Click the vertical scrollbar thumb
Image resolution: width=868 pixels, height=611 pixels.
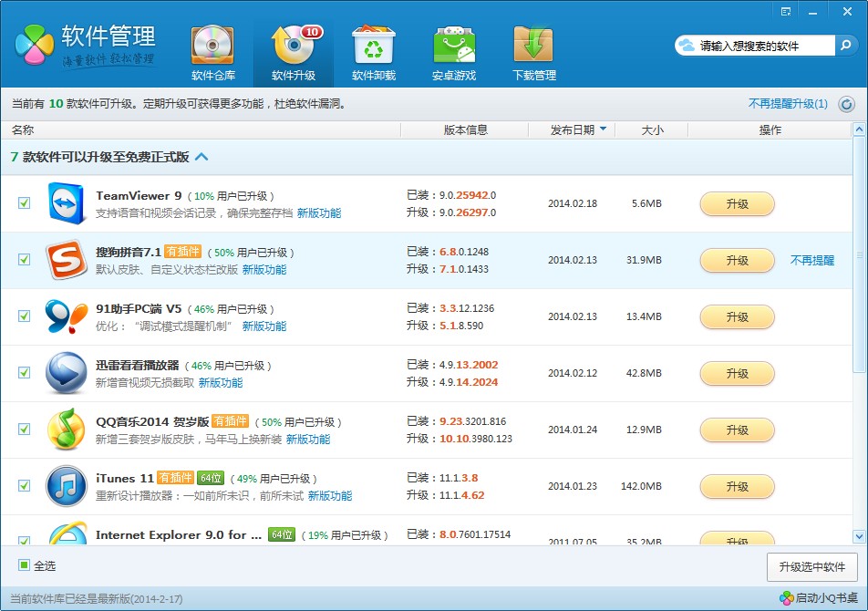pyautogui.click(x=859, y=254)
